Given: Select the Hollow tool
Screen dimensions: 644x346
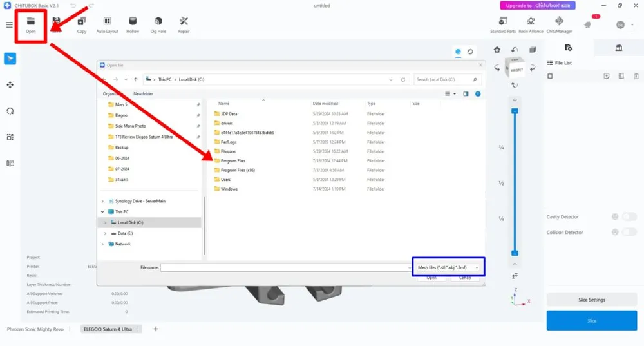Looking at the screenshot, I should pos(133,24).
